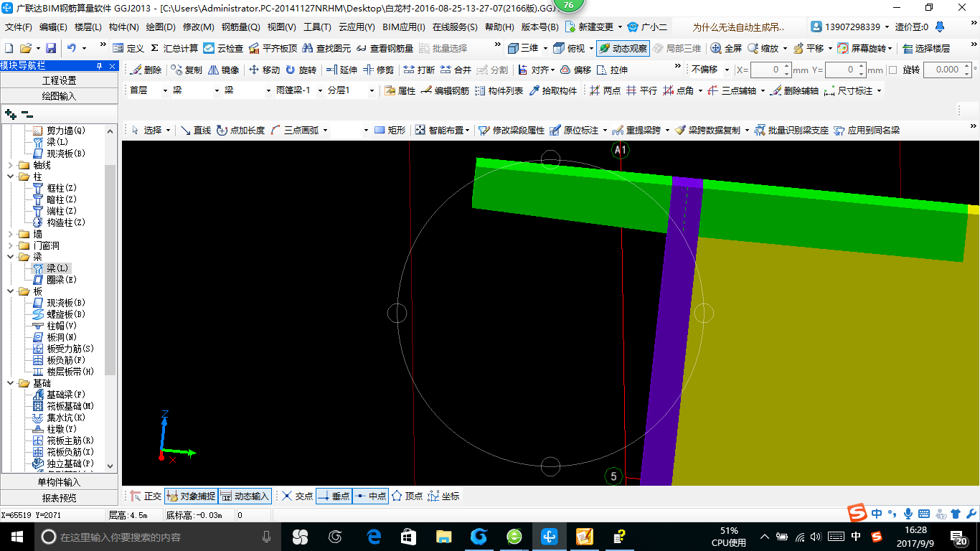
Task: Activate the 合并 merge tool
Action: (456, 70)
